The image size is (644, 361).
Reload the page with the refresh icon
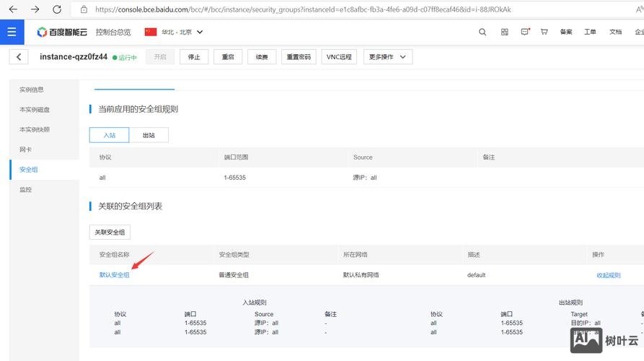57,9
